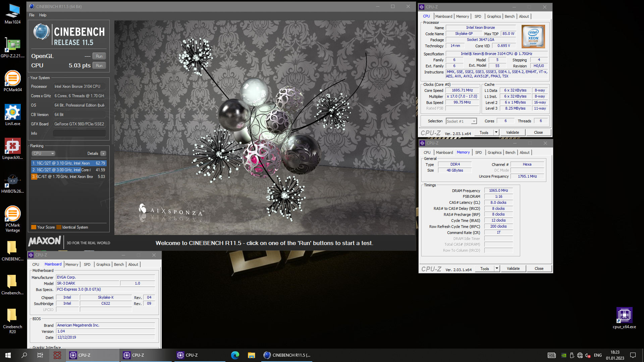
Task: Run the OpenGL test in Cinebench
Action: (x=99, y=56)
